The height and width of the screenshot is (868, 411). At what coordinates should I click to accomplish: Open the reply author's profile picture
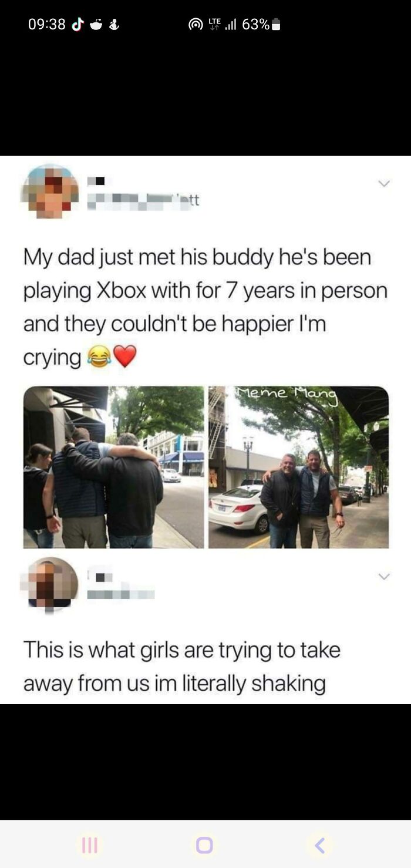coord(50,584)
